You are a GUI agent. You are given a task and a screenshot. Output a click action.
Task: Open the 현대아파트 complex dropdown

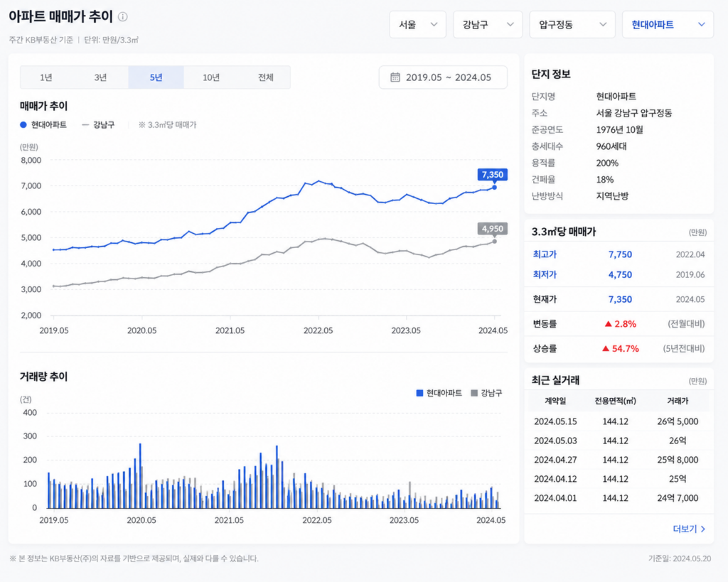pyautogui.click(x=668, y=25)
